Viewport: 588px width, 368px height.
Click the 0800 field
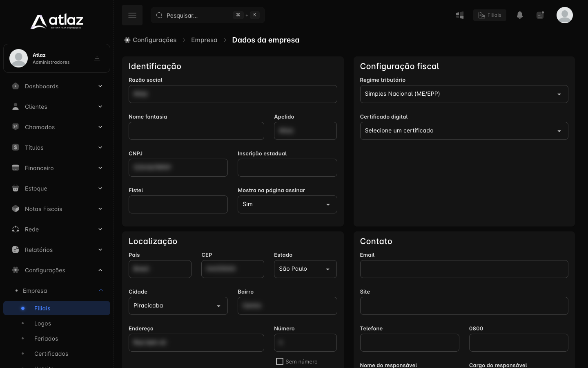[519, 343]
